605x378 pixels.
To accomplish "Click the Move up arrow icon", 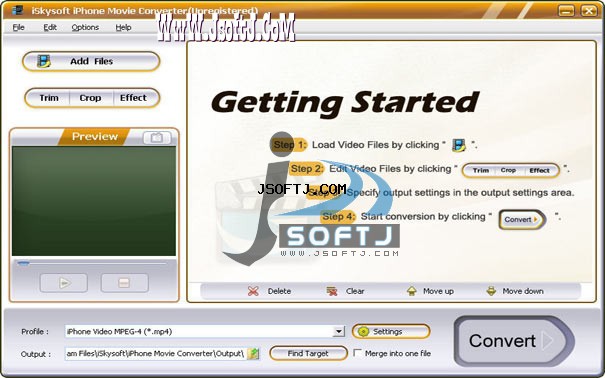I will point(412,291).
